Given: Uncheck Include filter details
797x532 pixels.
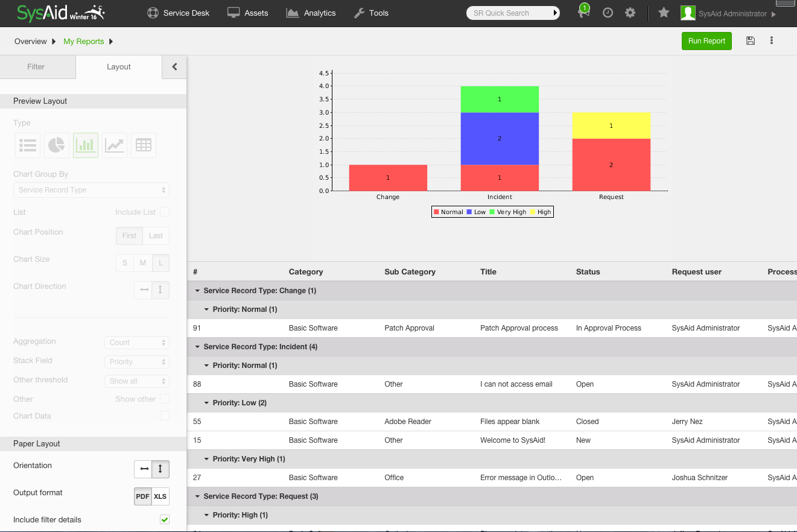Looking at the screenshot, I should [165, 519].
